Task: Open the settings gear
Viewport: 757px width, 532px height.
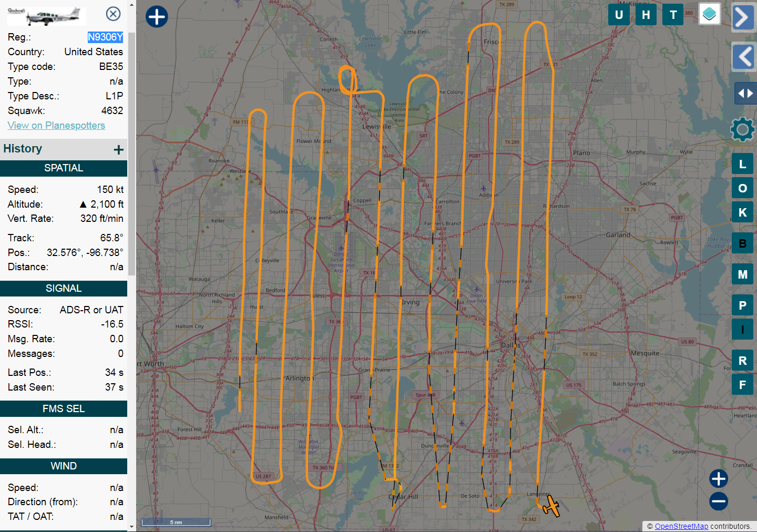Action: pos(742,129)
